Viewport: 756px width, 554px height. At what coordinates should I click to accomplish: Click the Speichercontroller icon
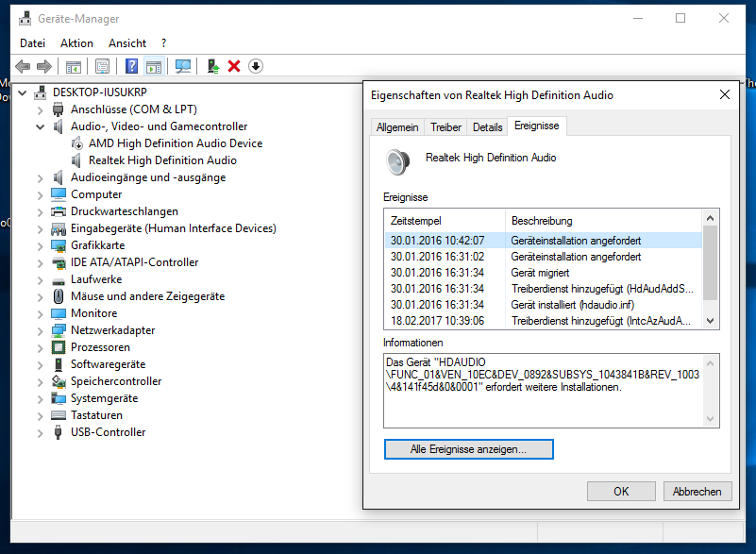click(x=59, y=381)
